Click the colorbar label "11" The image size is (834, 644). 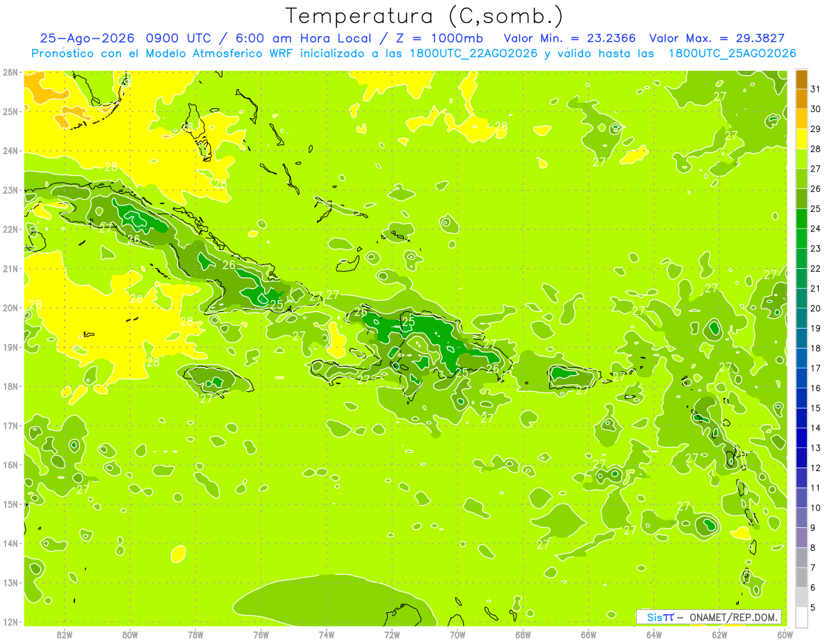(x=816, y=488)
